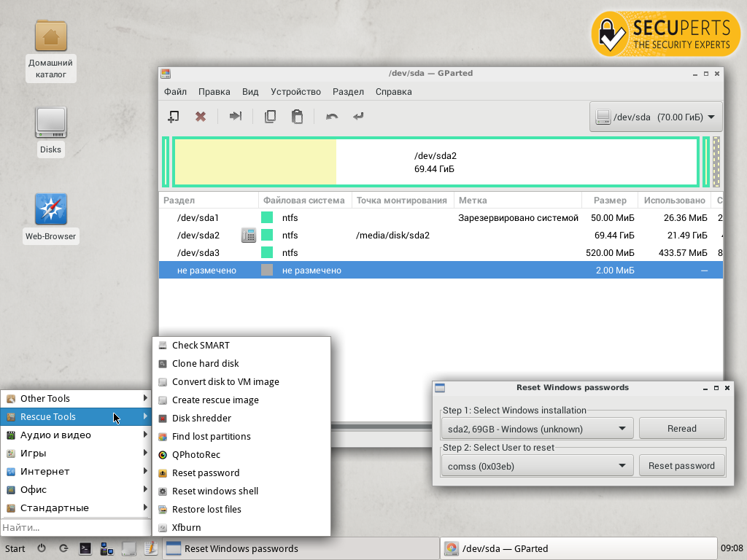This screenshot has width=747, height=560.
Task: Click the Размер column header
Action: [x=611, y=201]
